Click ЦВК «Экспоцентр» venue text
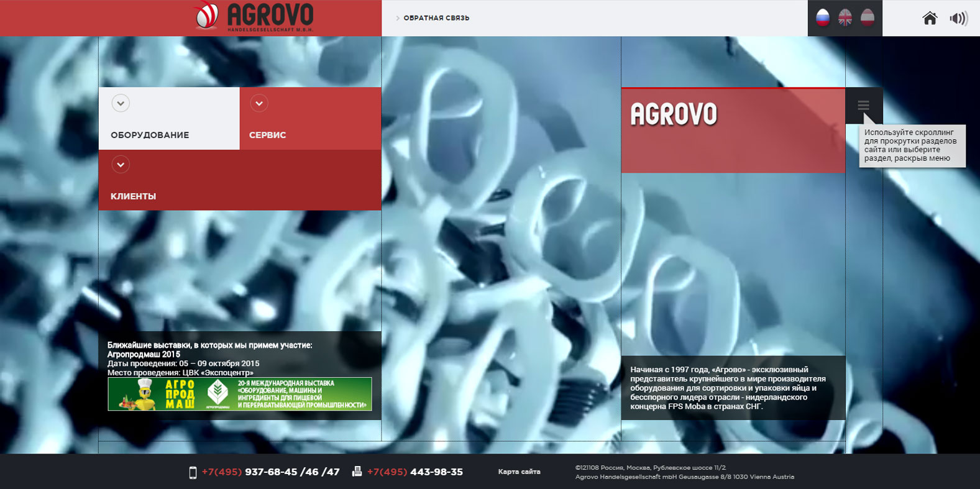Image resolution: width=980 pixels, height=489 pixels. tap(180, 373)
